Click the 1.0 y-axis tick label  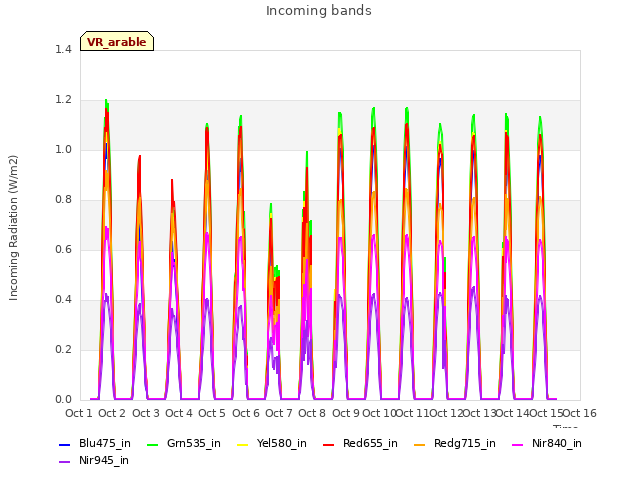tap(63, 149)
